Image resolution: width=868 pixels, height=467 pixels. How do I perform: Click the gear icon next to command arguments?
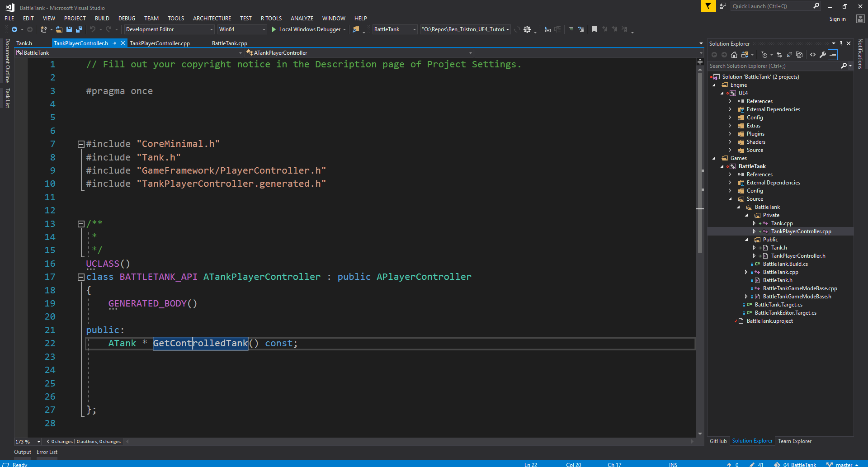[x=527, y=29]
